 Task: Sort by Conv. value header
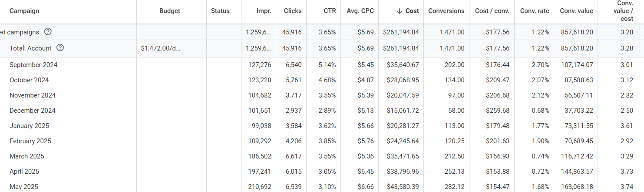[576, 11]
